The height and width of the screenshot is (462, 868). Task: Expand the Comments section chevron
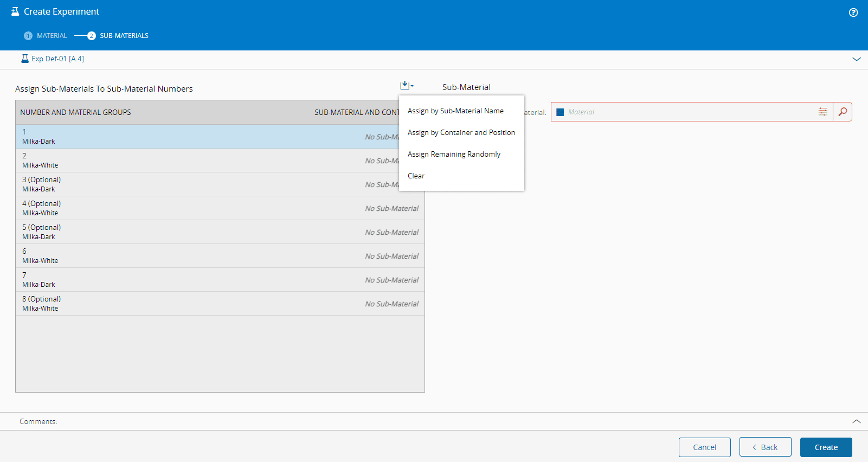click(856, 421)
